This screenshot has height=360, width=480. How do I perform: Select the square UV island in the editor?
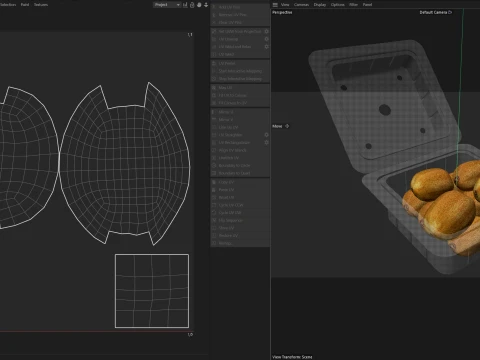152,291
